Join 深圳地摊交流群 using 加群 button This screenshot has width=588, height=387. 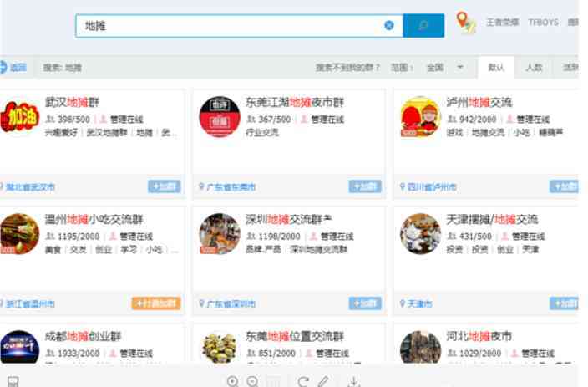(x=365, y=303)
